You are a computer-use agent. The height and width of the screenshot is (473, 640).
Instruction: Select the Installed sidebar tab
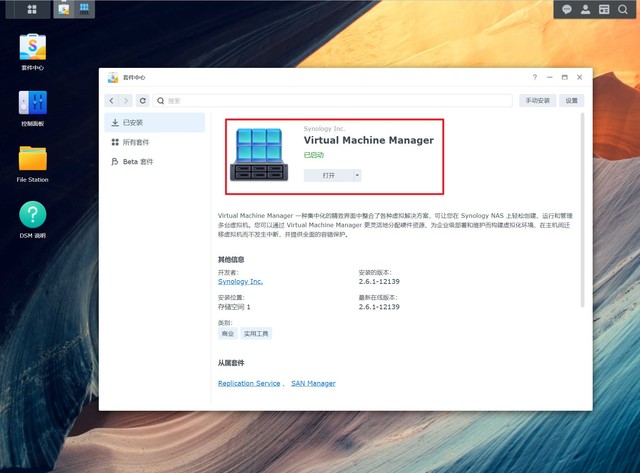(x=155, y=122)
